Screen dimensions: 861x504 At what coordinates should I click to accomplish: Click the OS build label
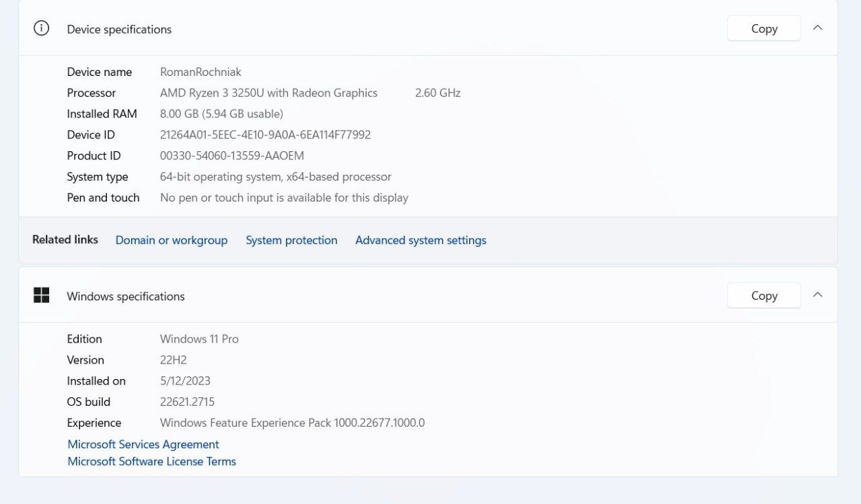(x=88, y=401)
